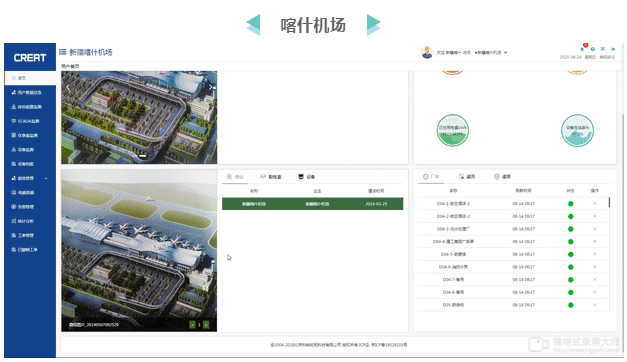Click the logout arrow icon at top right
The image size is (627, 362).
613,49
